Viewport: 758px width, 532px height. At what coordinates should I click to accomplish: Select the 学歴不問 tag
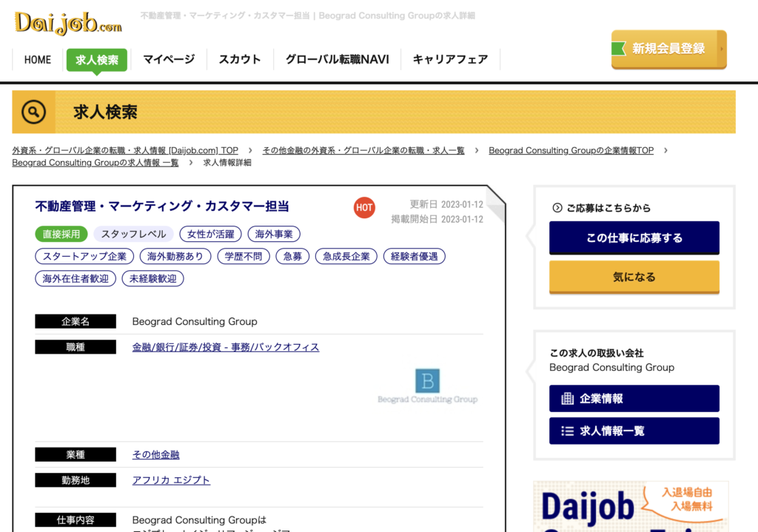(244, 256)
